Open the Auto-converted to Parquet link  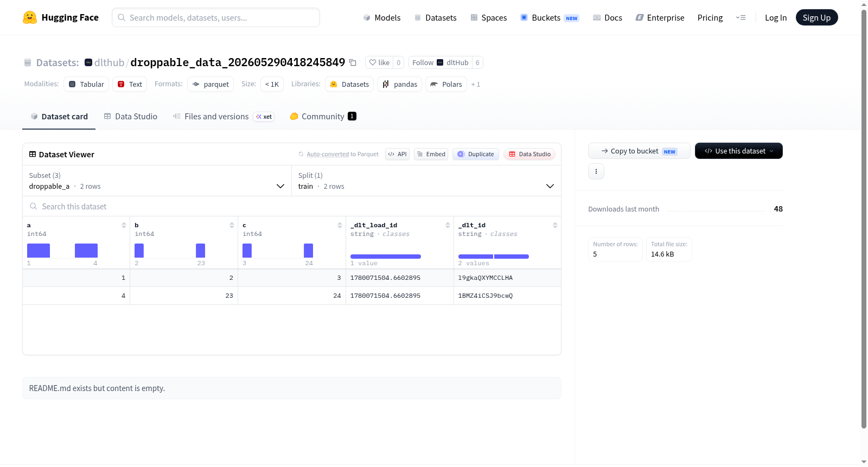tap(342, 154)
